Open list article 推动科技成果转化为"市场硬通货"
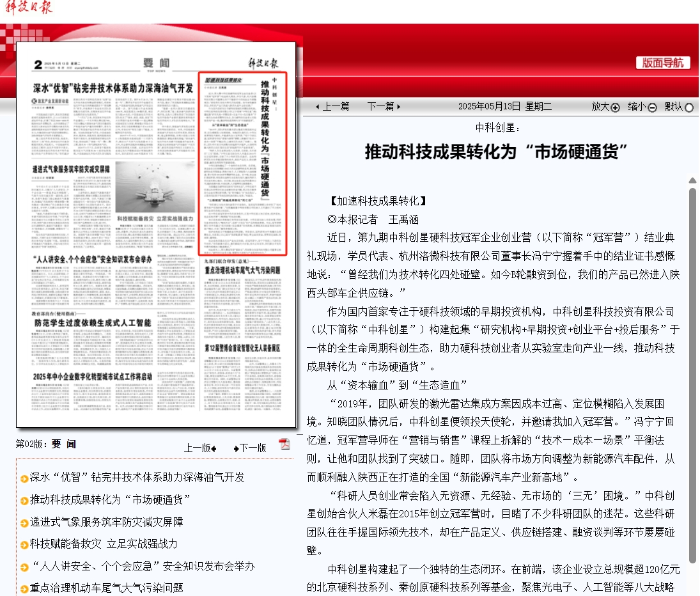The height and width of the screenshot is (596, 700). pos(110,499)
